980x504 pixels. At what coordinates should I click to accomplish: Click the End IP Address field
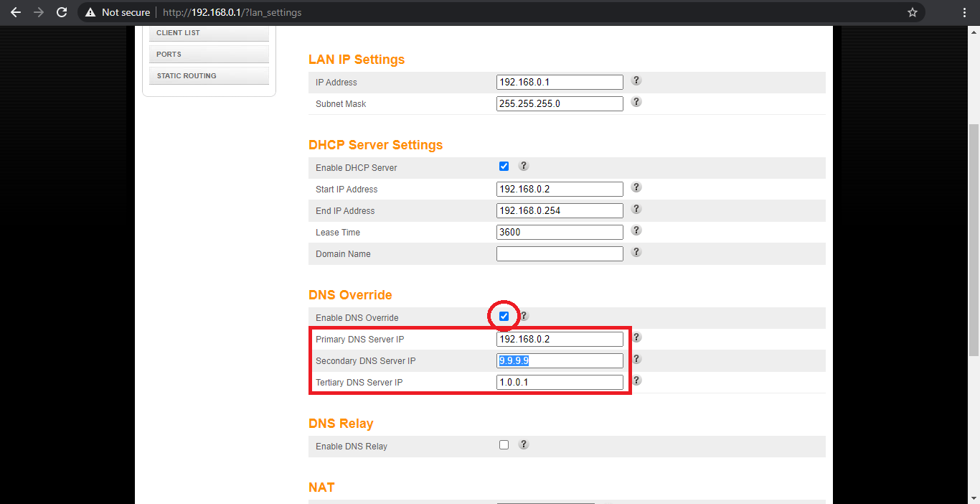click(560, 210)
